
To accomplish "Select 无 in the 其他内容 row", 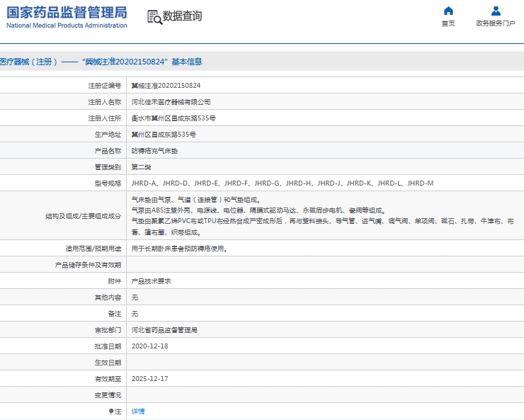I will pos(135,297).
